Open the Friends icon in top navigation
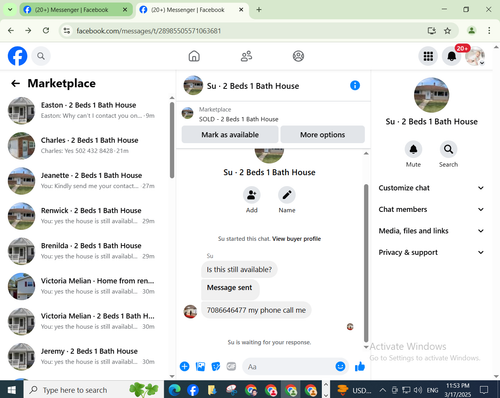500x398 pixels. coord(246,56)
